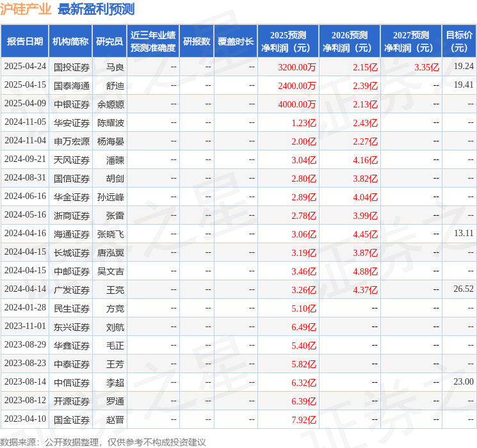Select the 机构简称 column header

[70, 42]
